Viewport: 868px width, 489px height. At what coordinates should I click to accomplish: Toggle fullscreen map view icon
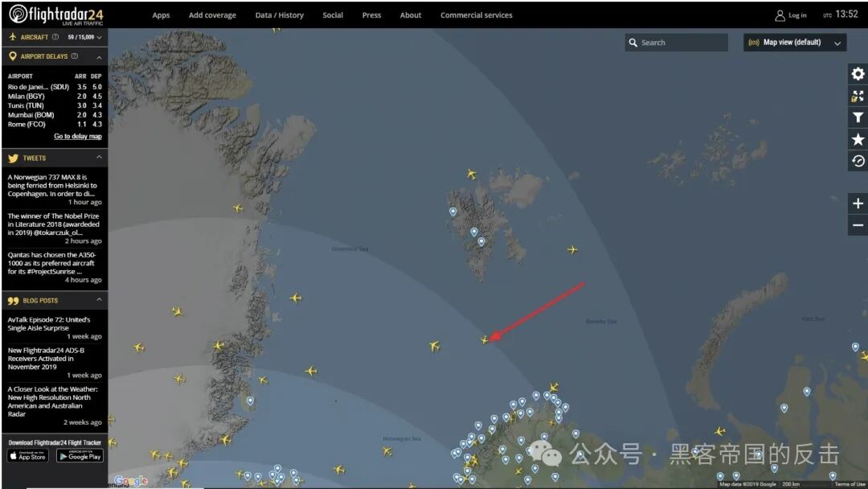point(858,96)
